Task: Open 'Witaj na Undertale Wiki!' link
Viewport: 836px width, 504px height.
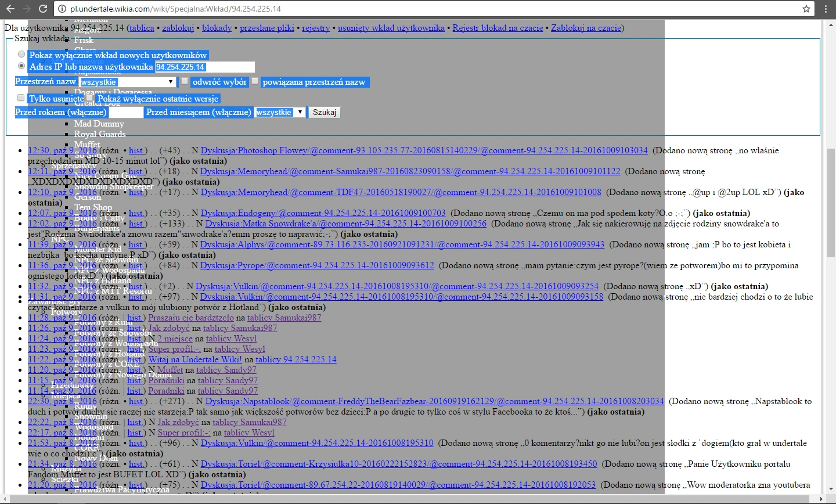Action: (x=195, y=359)
